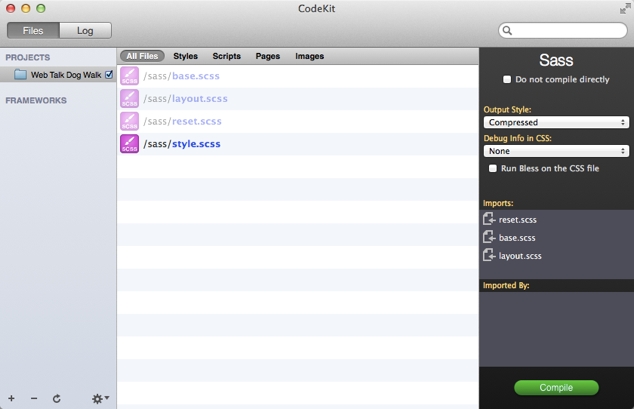Enter fullscreen with the top-right arrows icon
The height and width of the screenshot is (409, 634).
625,8
